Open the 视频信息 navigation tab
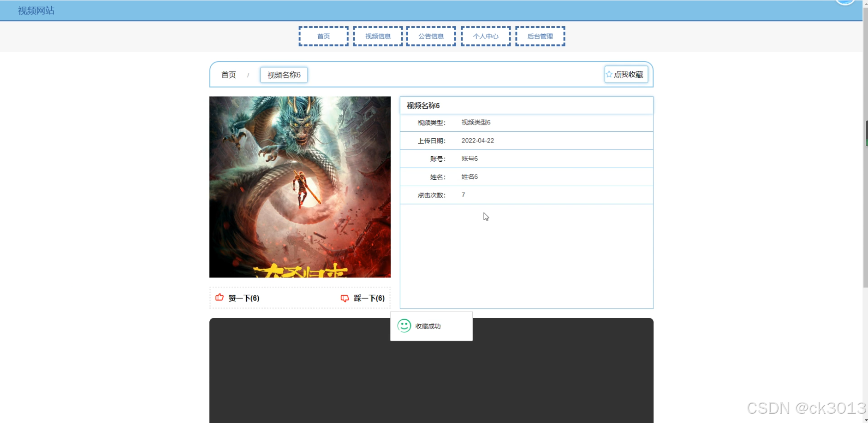Viewport: 868px width, 423px height. (x=378, y=36)
